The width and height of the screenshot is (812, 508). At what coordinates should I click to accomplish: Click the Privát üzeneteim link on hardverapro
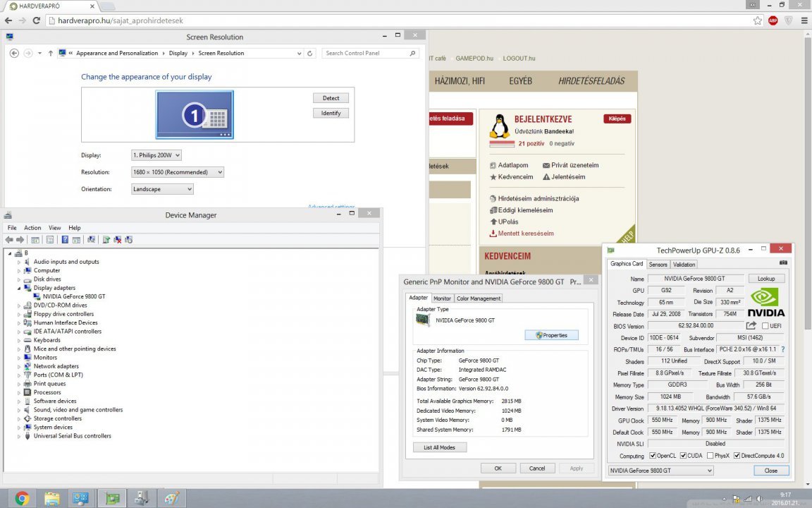575,165
